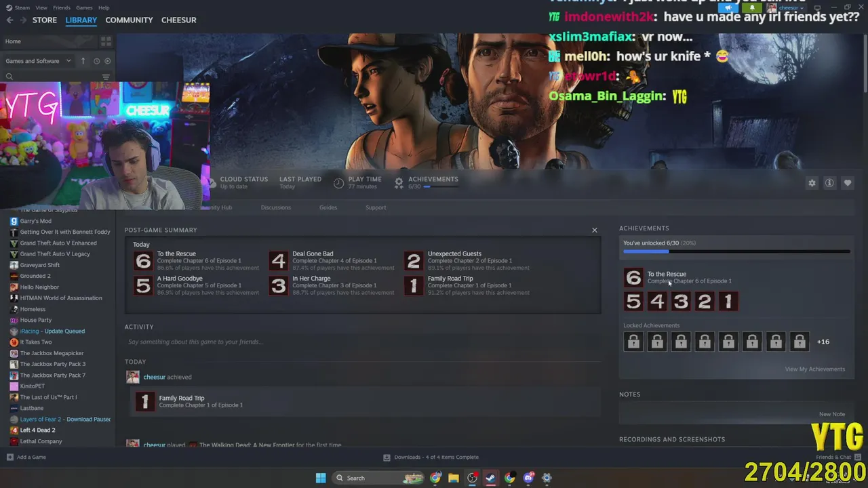Add game to favorites heart icon
Viewport: 868px width, 488px height.
pos(847,183)
